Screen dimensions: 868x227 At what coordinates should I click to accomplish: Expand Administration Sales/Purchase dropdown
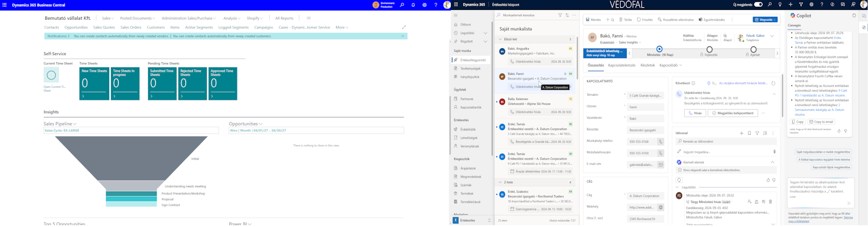click(x=189, y=19)
